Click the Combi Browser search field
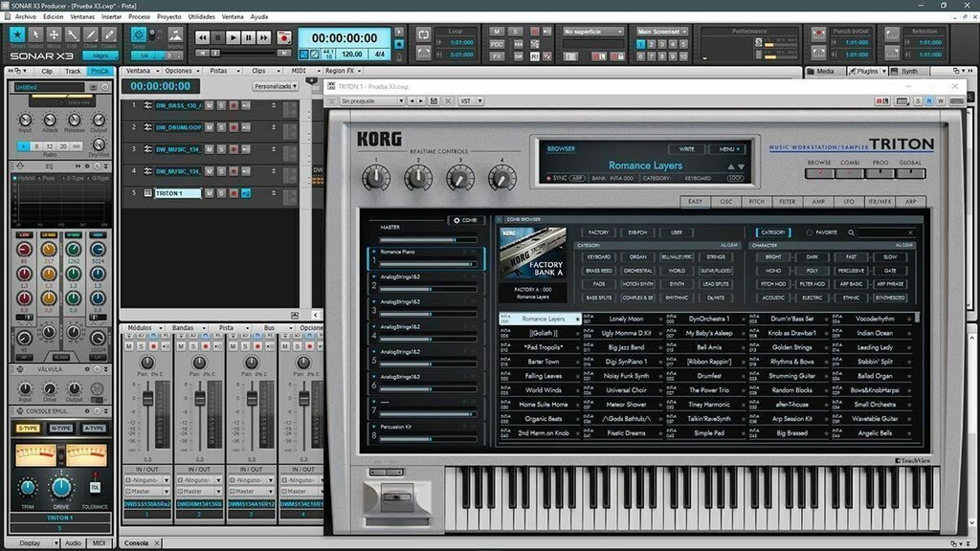The height and width of the screenshot is (551, 980). [885, 233]
